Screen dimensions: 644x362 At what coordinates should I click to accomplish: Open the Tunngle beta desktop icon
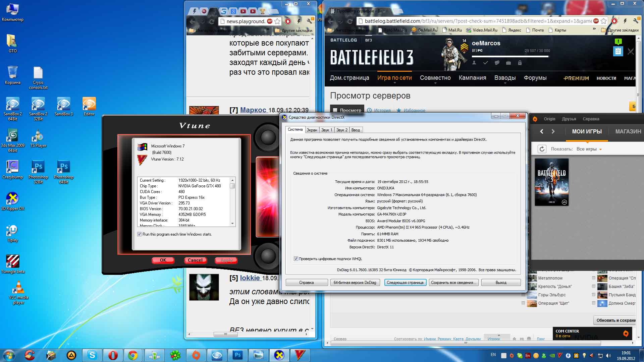[x=13, y=264]
